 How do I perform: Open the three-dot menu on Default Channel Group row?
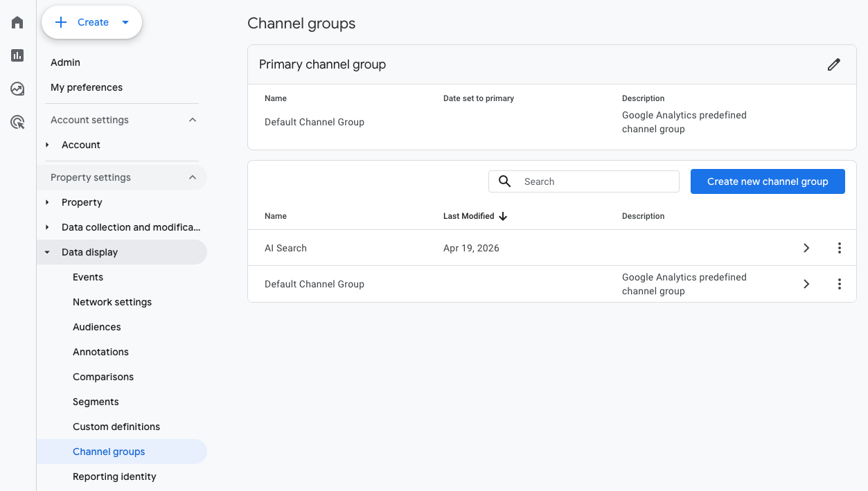coord(839,283)
